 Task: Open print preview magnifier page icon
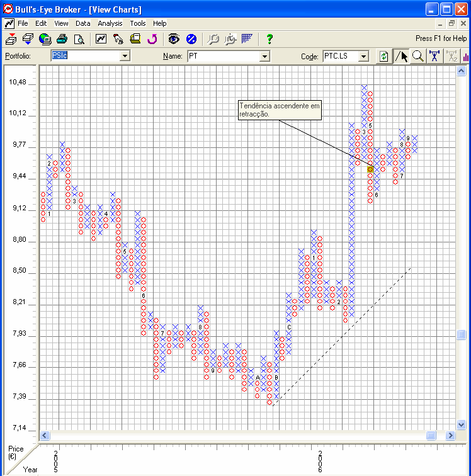coord(79,39)
